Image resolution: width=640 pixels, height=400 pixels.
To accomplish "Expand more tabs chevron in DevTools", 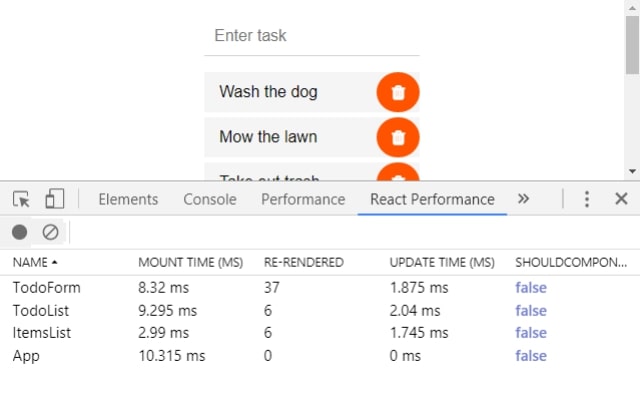I will (523, 199).
